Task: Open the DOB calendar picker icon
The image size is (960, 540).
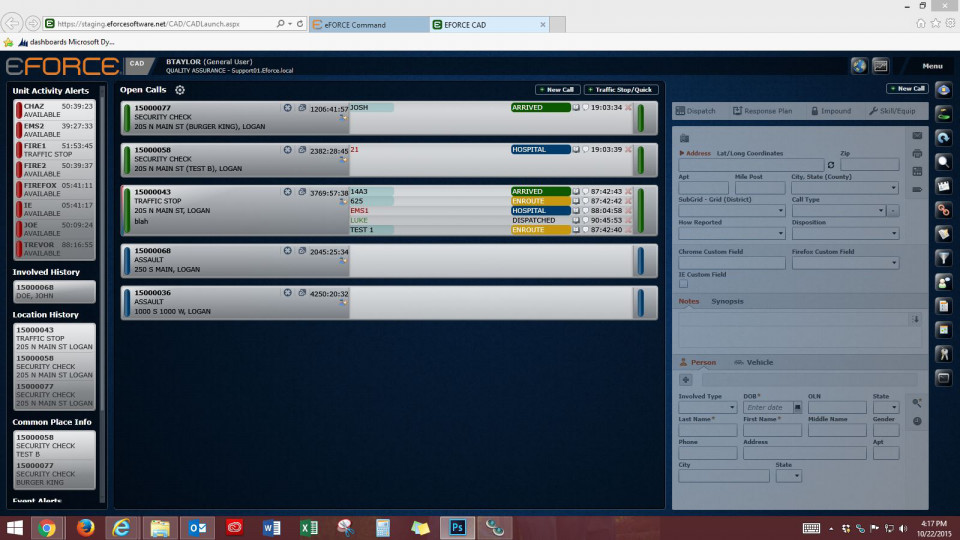Action: pyautogui.click(x=798, y=408)
